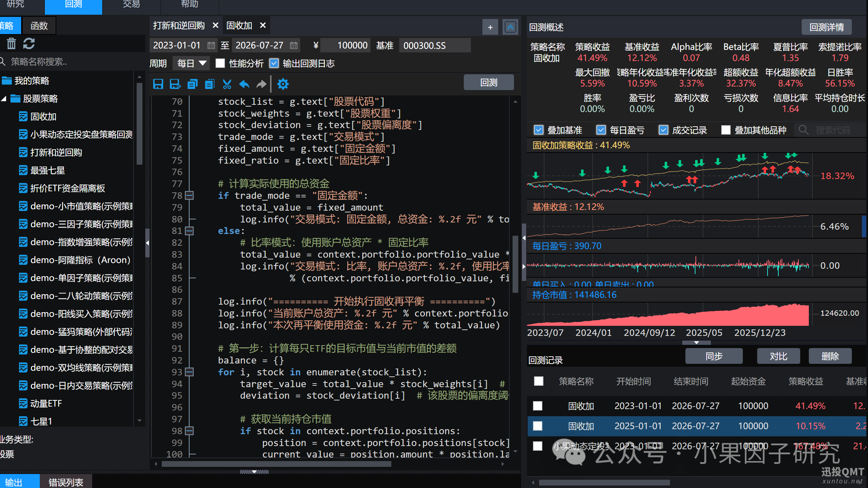The image size is (868, 488).
Task: Click the cut scissors icon
Action: [x=227, y=84]
